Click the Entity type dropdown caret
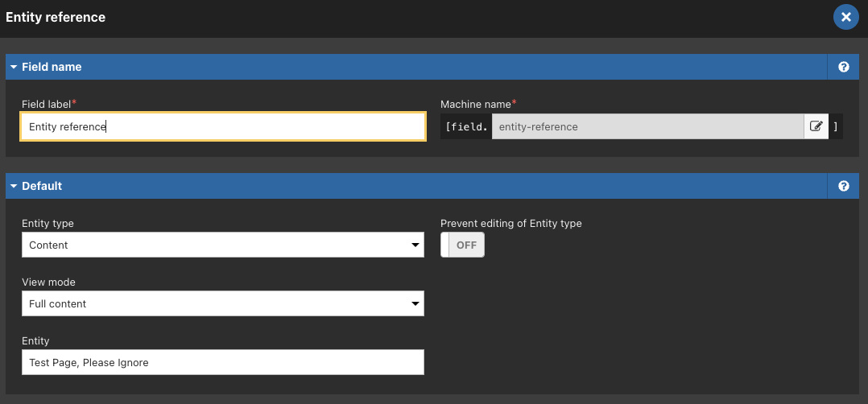Viewport: 868px width, 404px height. coord(415,245)
